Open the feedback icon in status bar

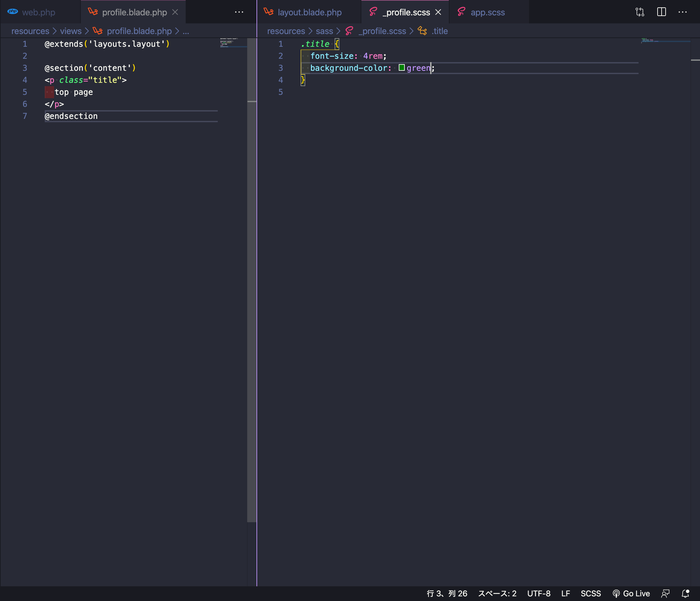pos(665,594)
